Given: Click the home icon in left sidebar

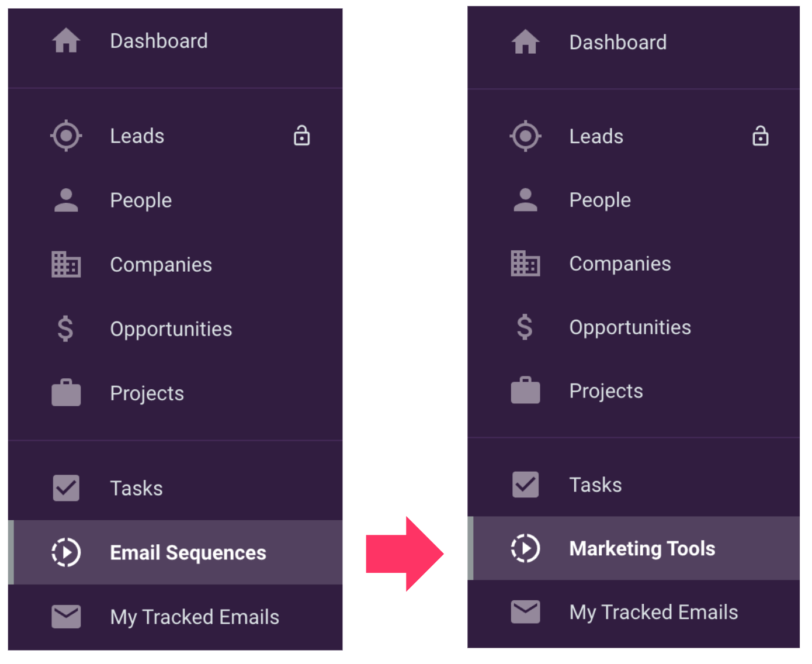Looking at the screenshot, I should [x=66, y=41].
